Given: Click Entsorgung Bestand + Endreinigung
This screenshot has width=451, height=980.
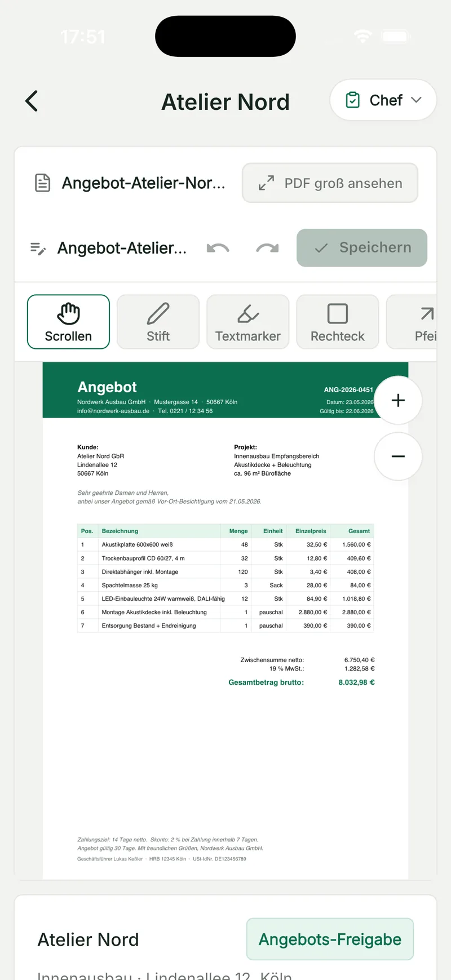Looking at the screenshot, I should (x=149, y=626).
